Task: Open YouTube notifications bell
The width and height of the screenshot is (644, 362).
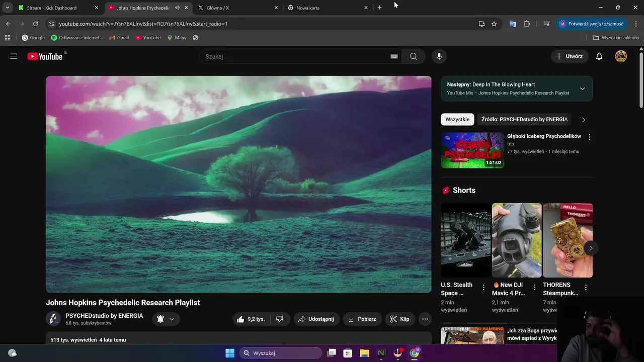Action: pyautogui.click(x=599, y=56)
